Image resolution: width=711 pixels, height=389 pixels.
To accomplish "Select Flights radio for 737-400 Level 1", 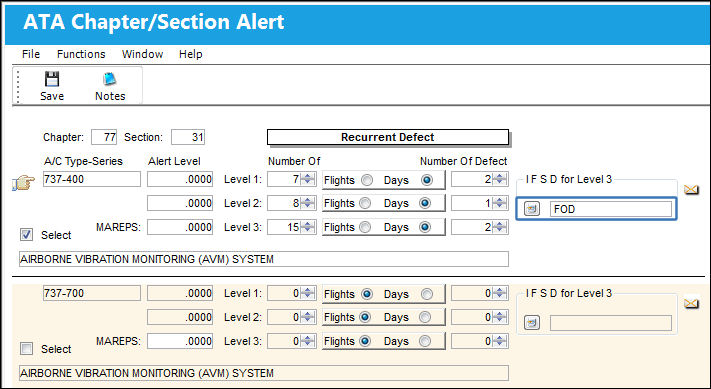I will 366,180.
